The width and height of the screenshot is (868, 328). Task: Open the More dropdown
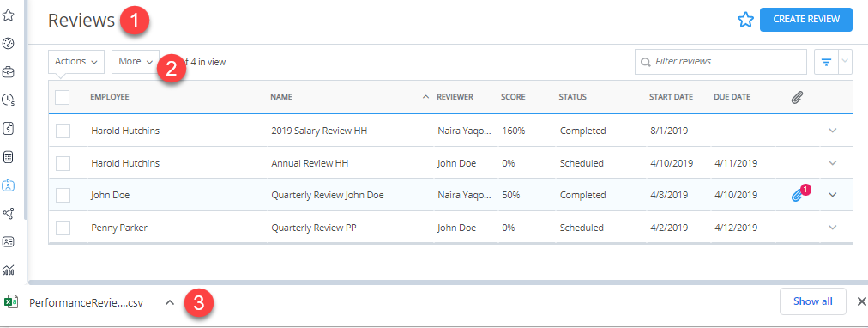click(136, 62)
